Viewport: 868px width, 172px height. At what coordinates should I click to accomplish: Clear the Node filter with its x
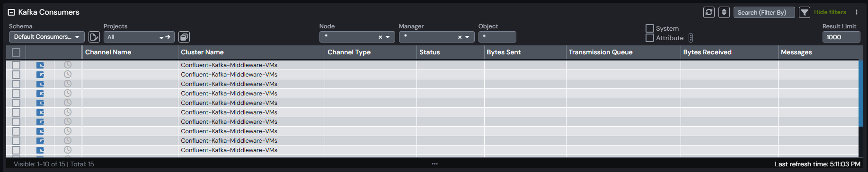click(x=380, y=37)
